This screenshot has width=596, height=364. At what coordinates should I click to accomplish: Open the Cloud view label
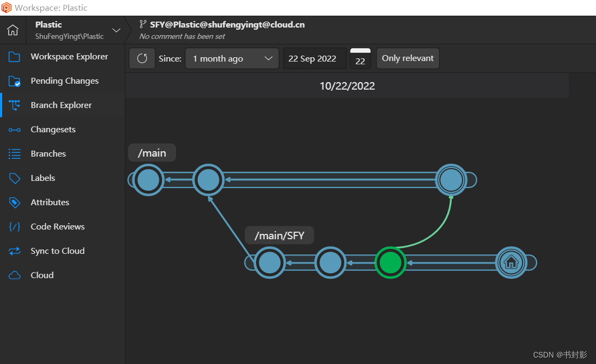pyautogui.click(x=42, y=275)
